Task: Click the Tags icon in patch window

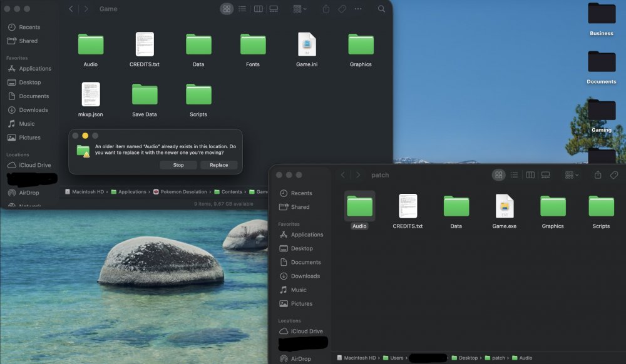Action: (614, 175)
